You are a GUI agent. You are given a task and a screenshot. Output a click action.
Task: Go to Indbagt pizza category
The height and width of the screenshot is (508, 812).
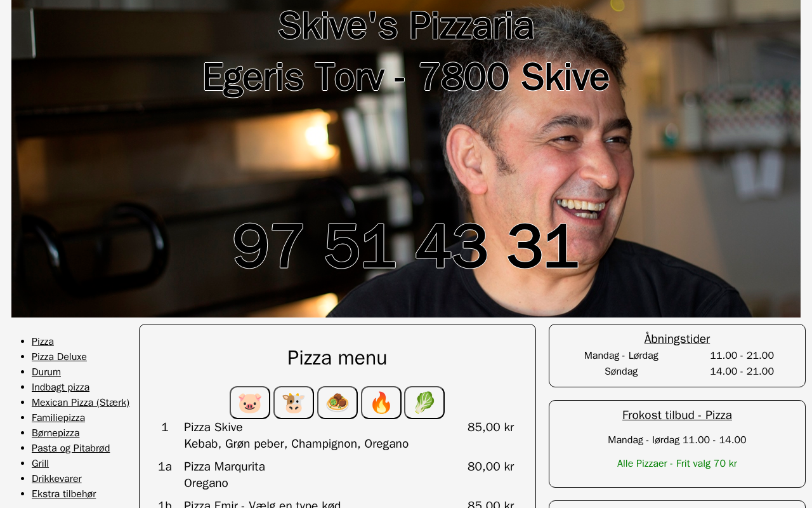tap(60, 387)
